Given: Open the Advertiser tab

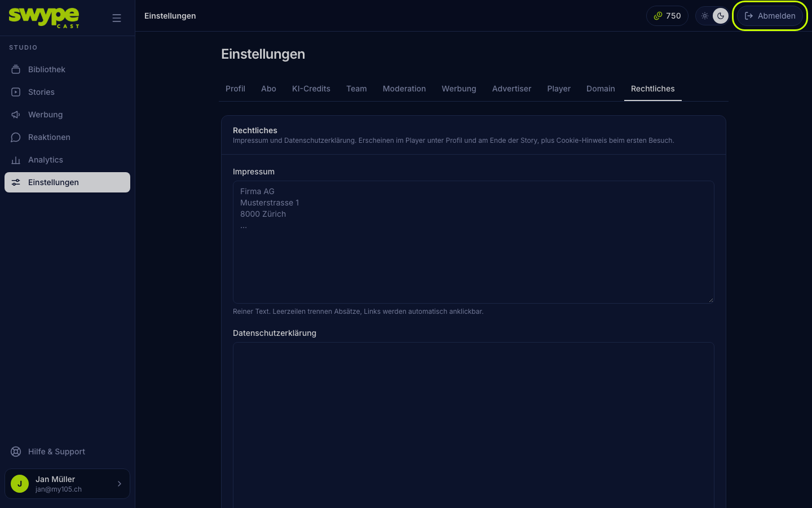Looking at the screenshot, I should coord(511,89).
